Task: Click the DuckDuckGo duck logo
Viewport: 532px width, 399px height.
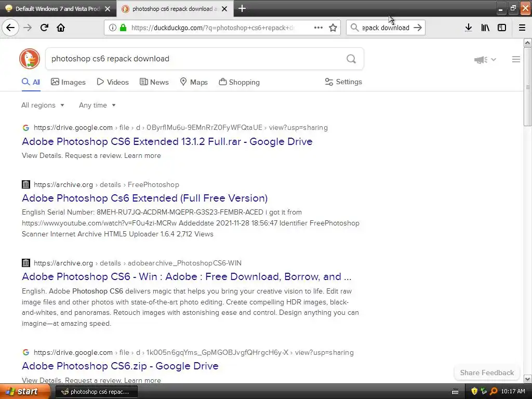Action: point(30,59)
